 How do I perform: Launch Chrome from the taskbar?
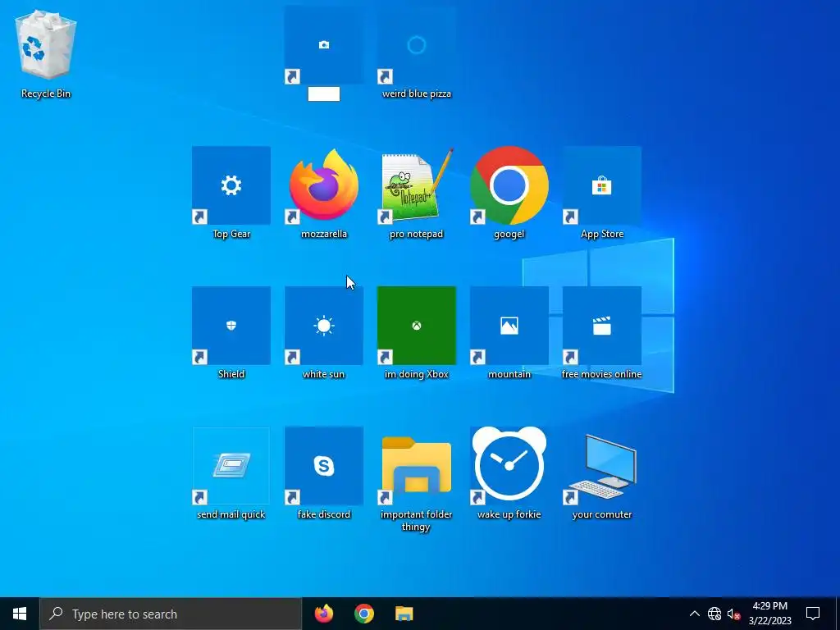pyautogui.click(x=363, y=614)
